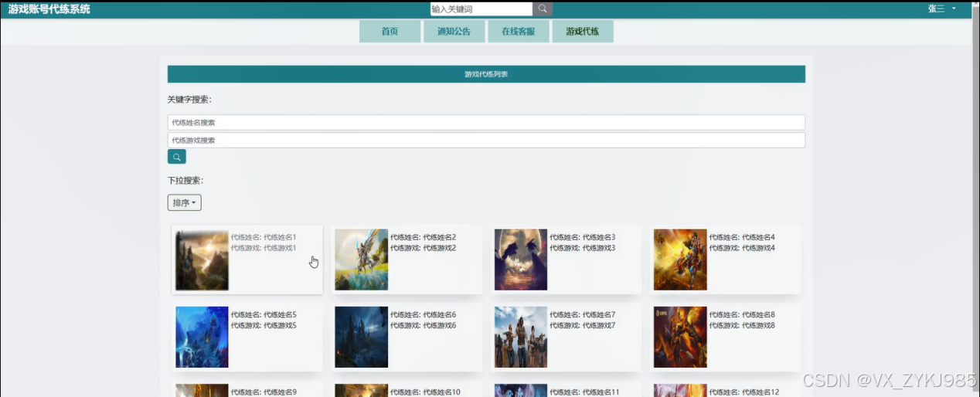
Task: Click text 代练姓名: 代练姓名2
Action: [424, 237]
